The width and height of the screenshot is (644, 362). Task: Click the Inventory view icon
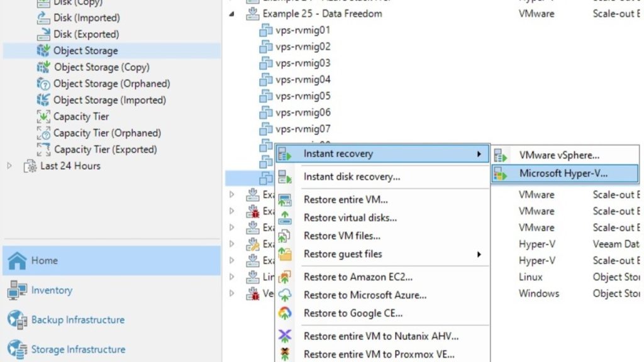(x=17, y=290)
